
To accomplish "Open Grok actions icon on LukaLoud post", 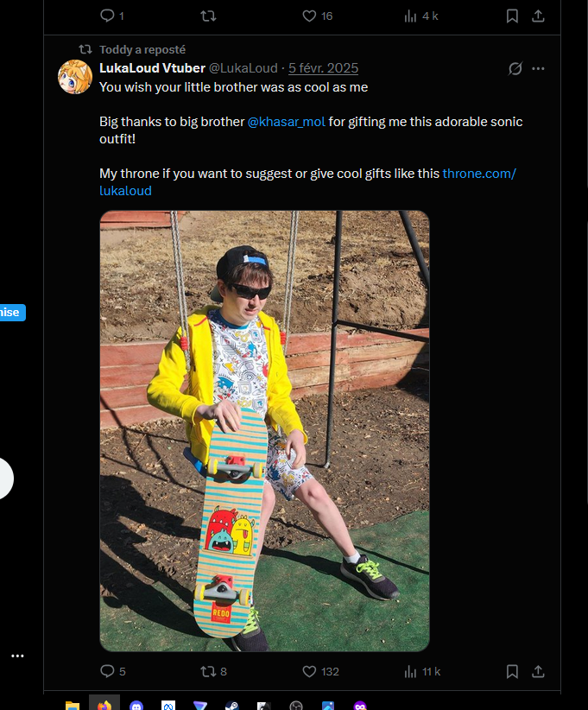I will click(x=515, y=68).
